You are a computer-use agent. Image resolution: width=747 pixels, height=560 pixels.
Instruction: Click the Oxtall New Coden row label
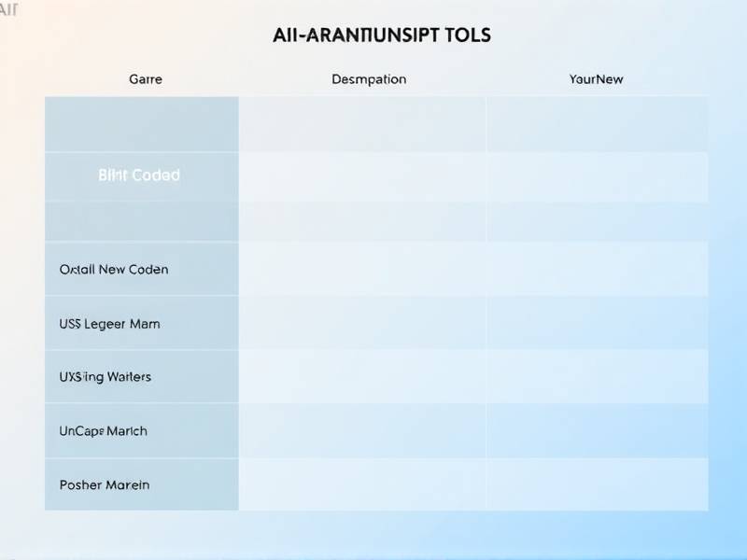[x=114, y=270]
